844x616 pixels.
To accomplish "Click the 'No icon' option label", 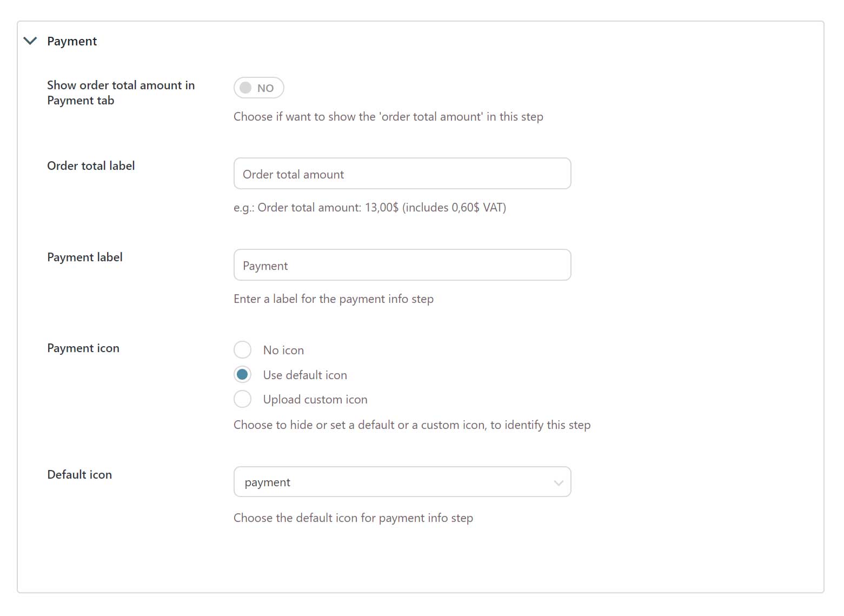I will point(283,350).
